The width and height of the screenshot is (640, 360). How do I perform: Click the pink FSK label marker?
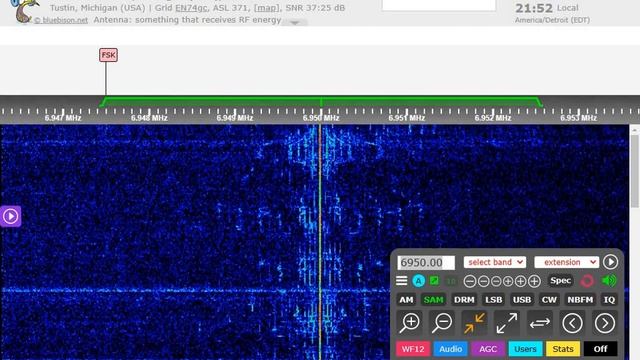108,55
